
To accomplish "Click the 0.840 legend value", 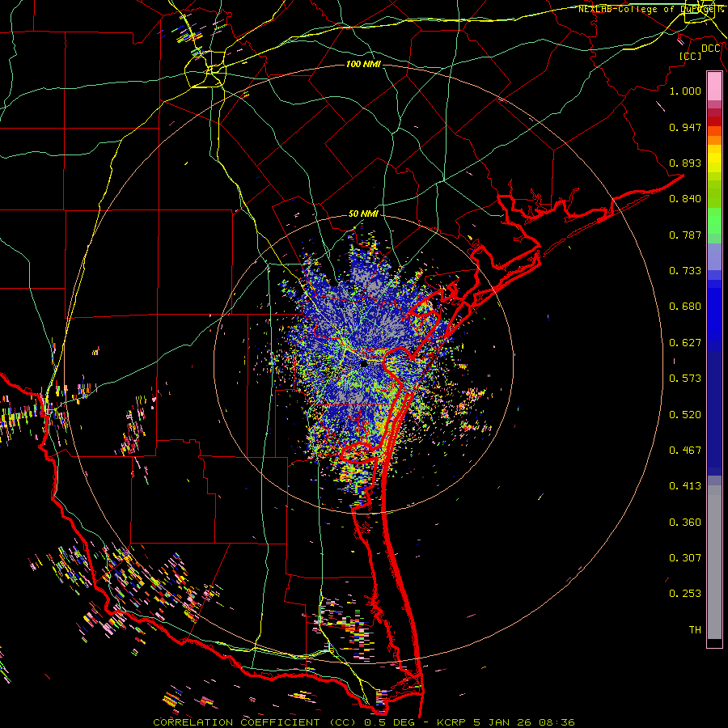I will (x=685, y=199).
